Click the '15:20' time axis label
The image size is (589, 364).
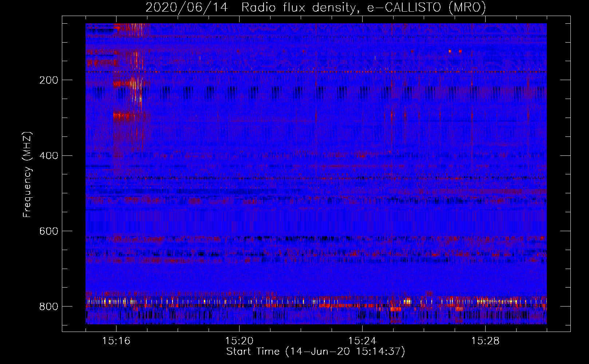(239, 341)
